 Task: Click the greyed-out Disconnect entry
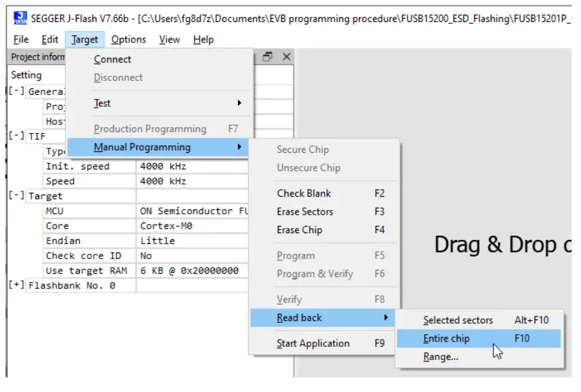pyautogui.click(x=160, y=78)
